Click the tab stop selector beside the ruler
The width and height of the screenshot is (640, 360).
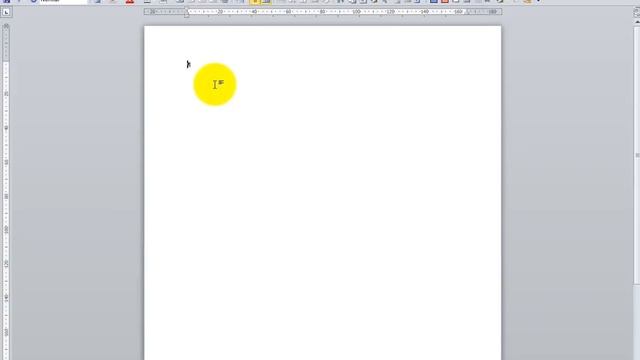[6, 12]
